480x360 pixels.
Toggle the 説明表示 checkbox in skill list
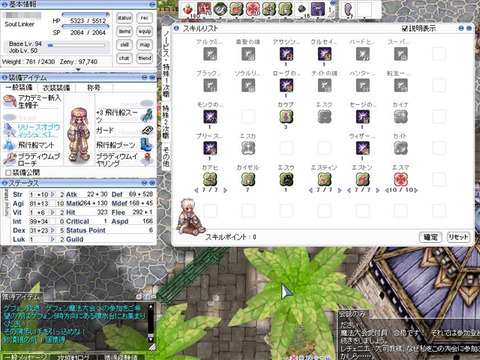pyautogui.click(x=405, y=29)
